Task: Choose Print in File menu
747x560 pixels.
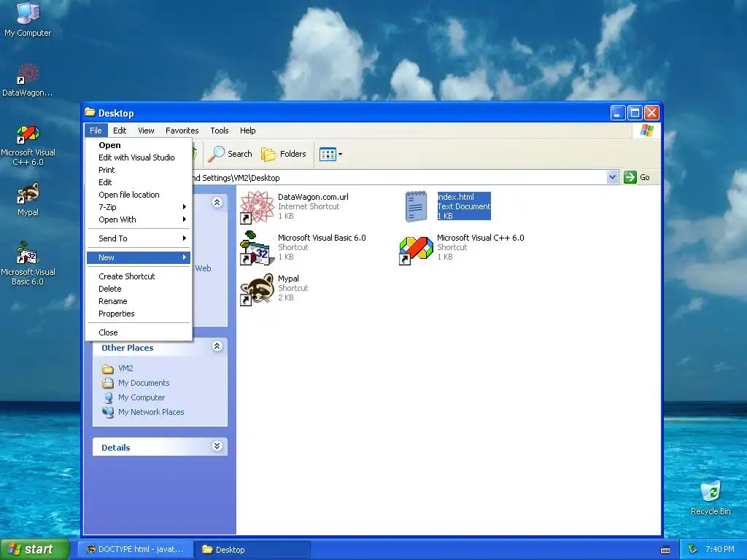Action: tap(139, 170)
